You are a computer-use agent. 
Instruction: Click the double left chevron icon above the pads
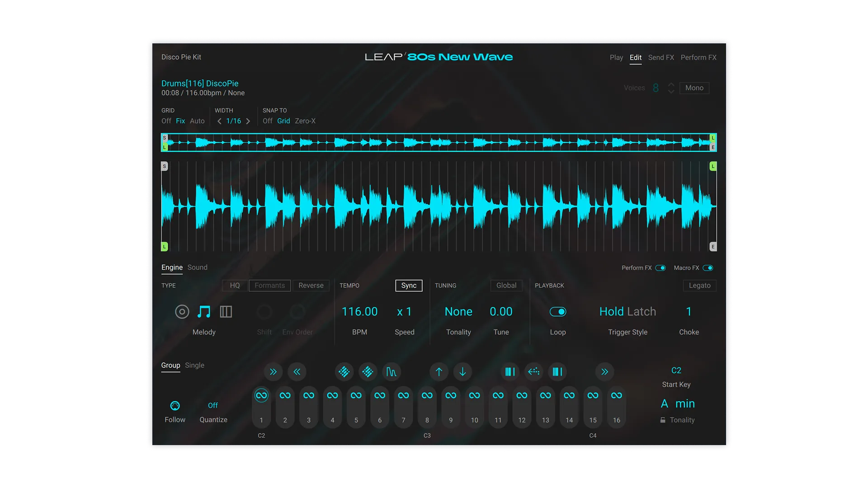coord(297,372)
